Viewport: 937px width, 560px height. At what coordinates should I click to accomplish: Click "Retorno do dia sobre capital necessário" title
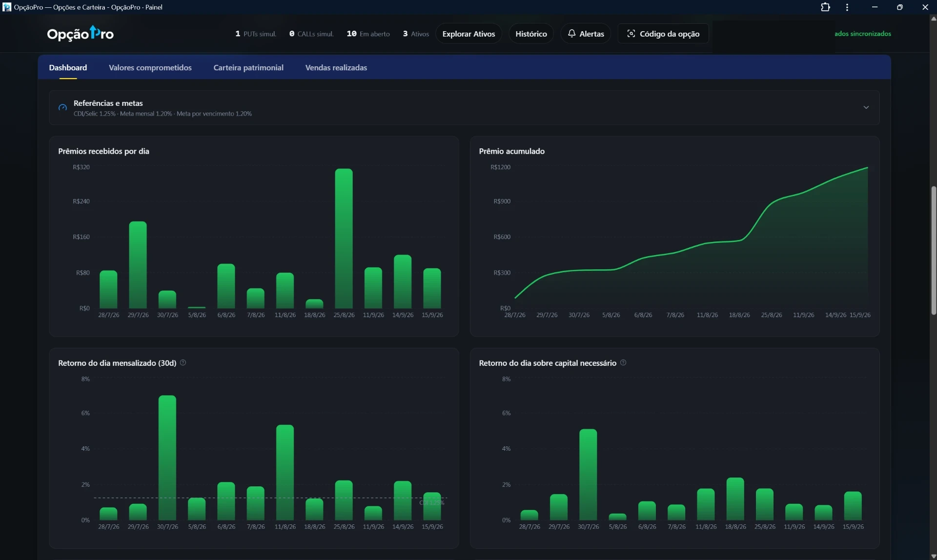coord(548,363)
